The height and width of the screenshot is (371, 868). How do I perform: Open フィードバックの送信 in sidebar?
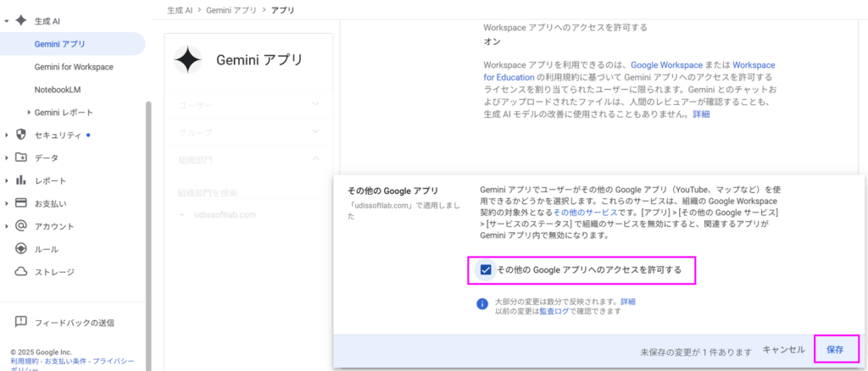tap(75, 323)
